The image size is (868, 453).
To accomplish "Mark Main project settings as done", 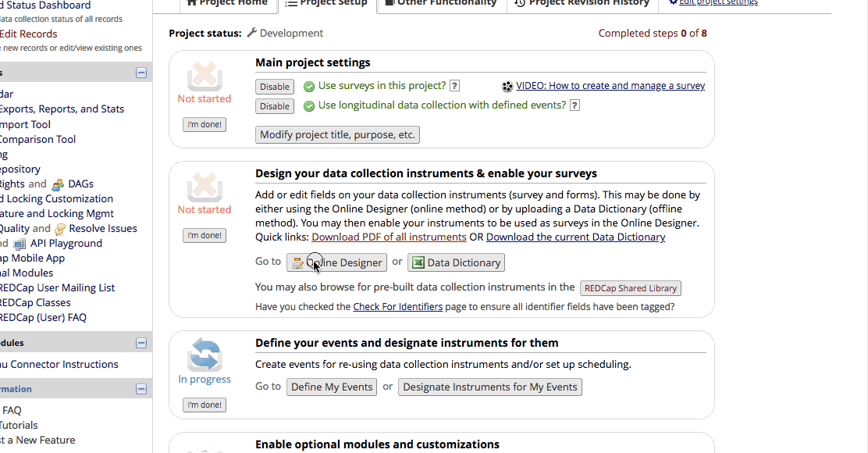I will click(205, 125).
